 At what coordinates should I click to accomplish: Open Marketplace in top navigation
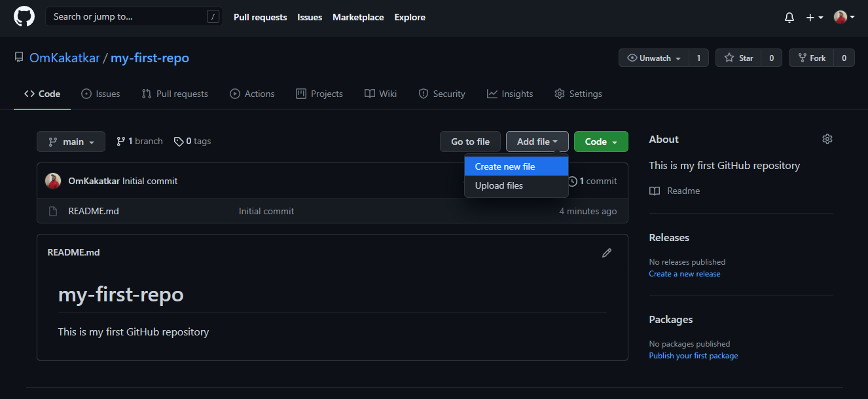click(x=358, y=17)
